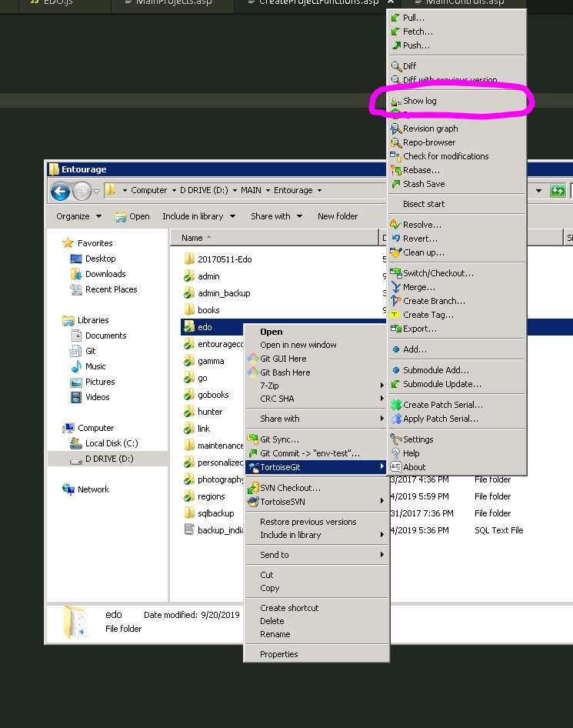Viewport: 573px width, 728px height.
Task: Click the Create Branch icon
Action: pyautogui.click(x=395, y=301)
